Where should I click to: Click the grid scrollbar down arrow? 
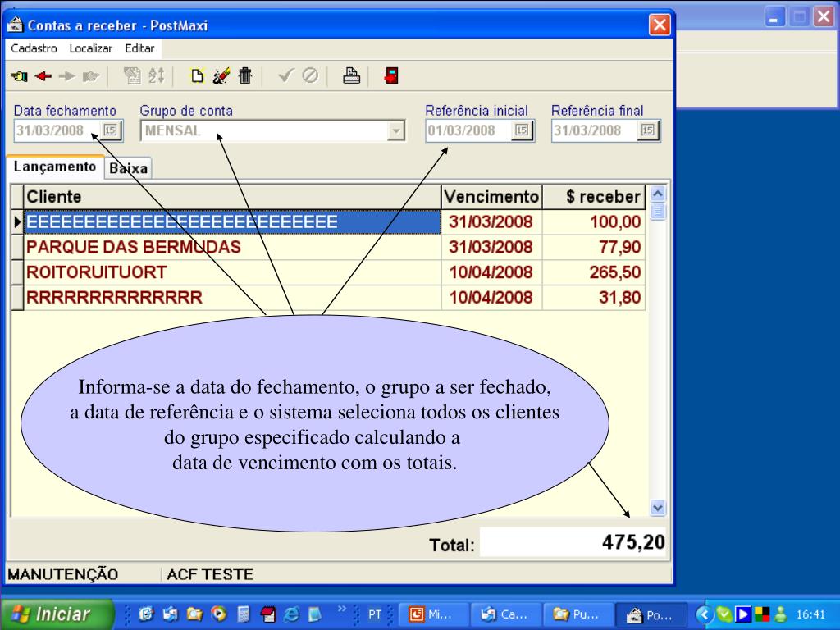pos(657,507)
